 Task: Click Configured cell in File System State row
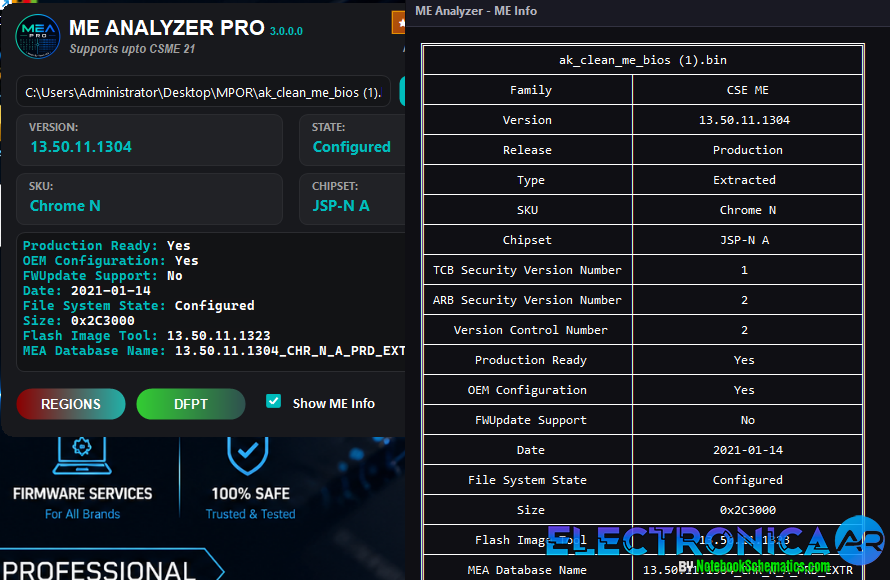tap(747, 480)
